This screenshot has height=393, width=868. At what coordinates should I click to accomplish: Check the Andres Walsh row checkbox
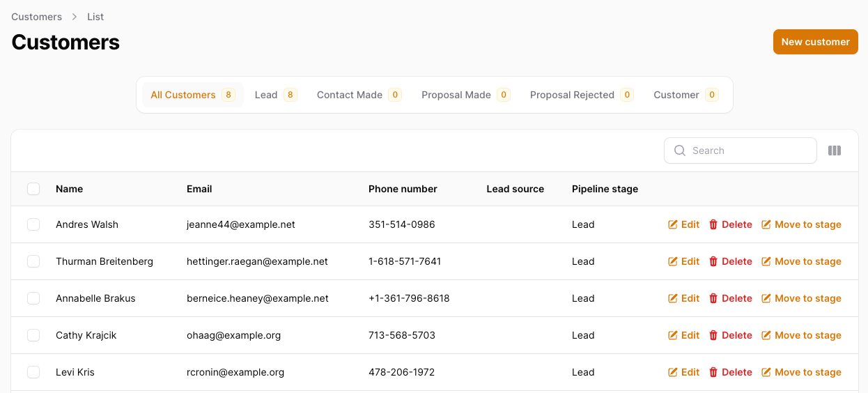[33, 224]
